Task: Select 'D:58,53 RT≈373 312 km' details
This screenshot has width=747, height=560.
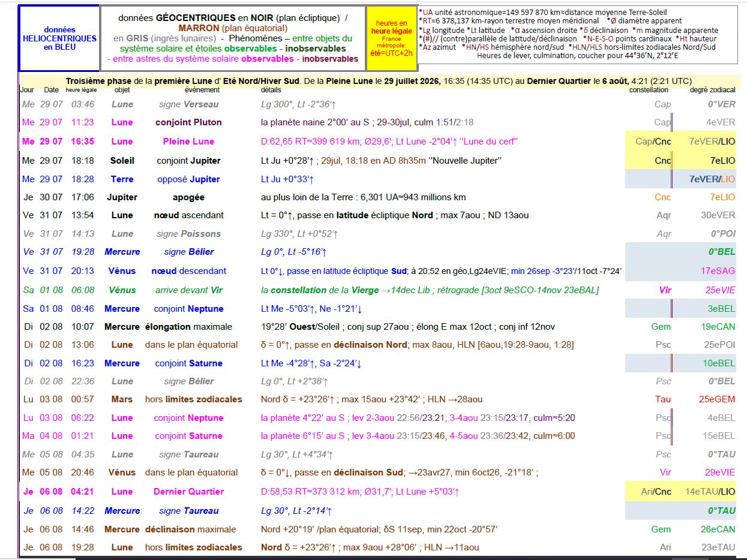Action: pyautogui.click(x=310, y=492)
